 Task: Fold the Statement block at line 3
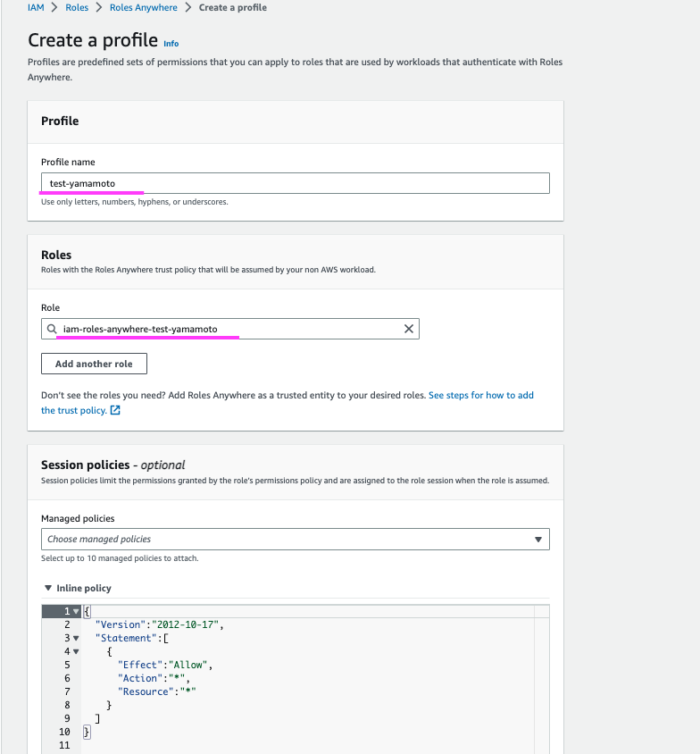click(76, 638)
